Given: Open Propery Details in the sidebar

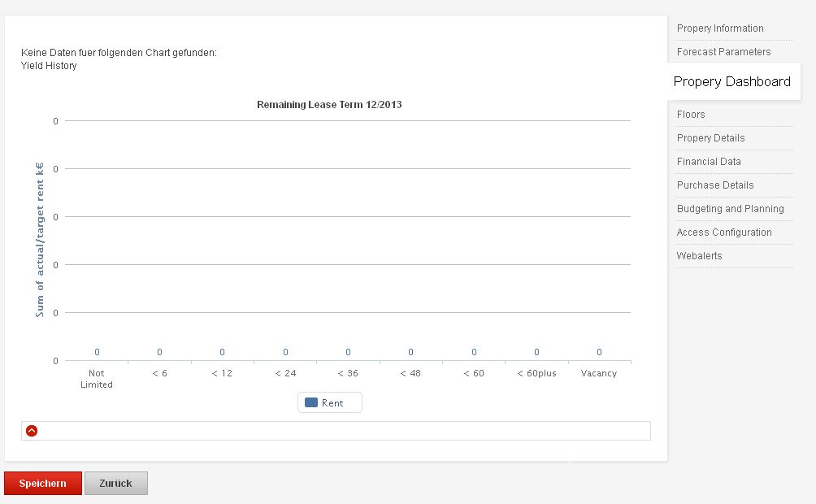Looking at the screenshot, I should pos(710,138).
